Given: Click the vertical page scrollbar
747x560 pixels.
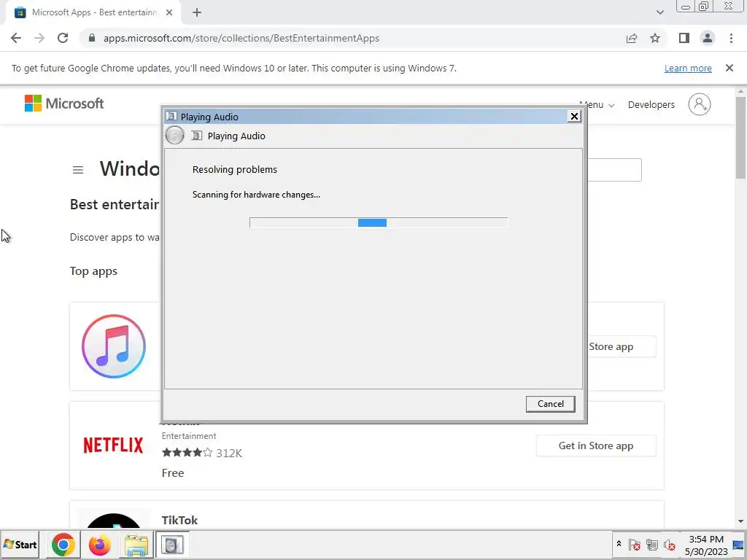Looking at the screenshot, I should (x=740, y=138).
